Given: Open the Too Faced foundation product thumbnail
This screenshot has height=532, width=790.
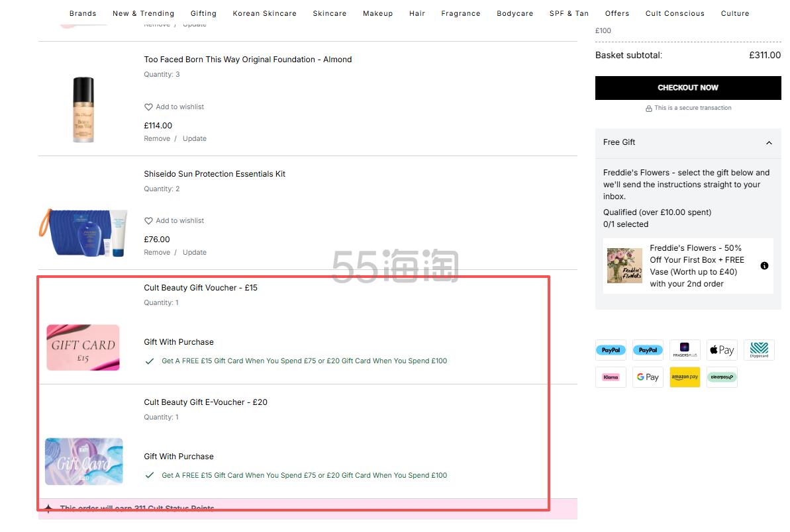Looking at the screenshot, I should coord(83,110).
